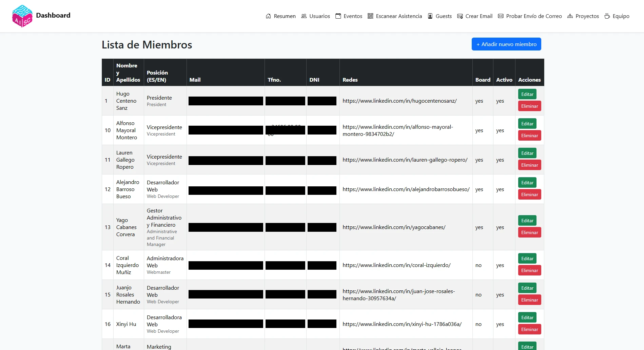Edit Alejandro Barroso Bueso's record
This screenshot has width=644, height=350.
tap(527, 183)
